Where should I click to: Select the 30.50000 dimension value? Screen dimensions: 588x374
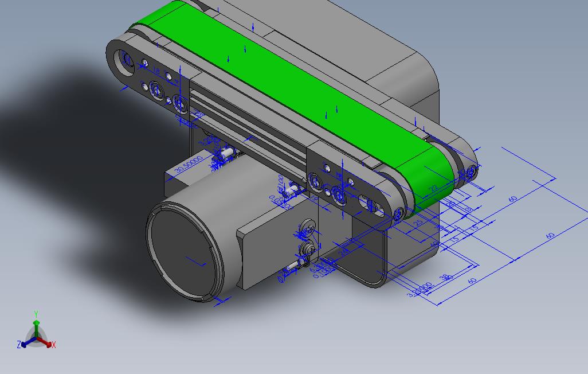pyautogui.click(x=189, y=165)
